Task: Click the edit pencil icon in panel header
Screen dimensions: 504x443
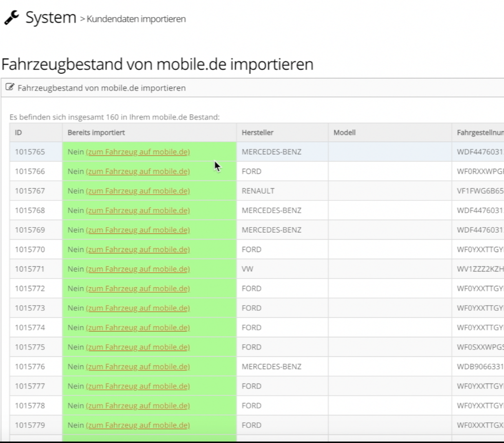Action: [x=9, y=87]
